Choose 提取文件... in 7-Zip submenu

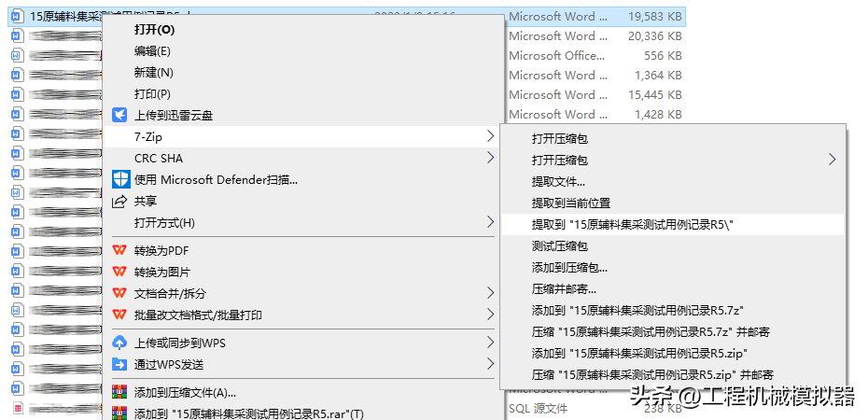click(558, 181)
